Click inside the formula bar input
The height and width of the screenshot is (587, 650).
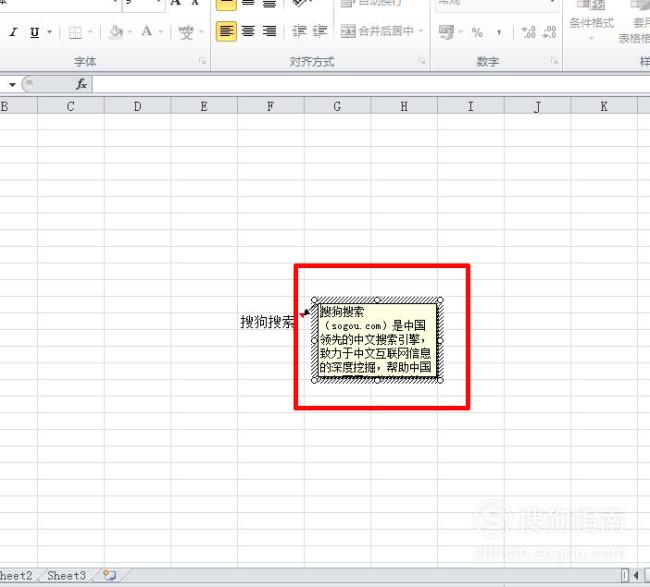pos(371,84)
